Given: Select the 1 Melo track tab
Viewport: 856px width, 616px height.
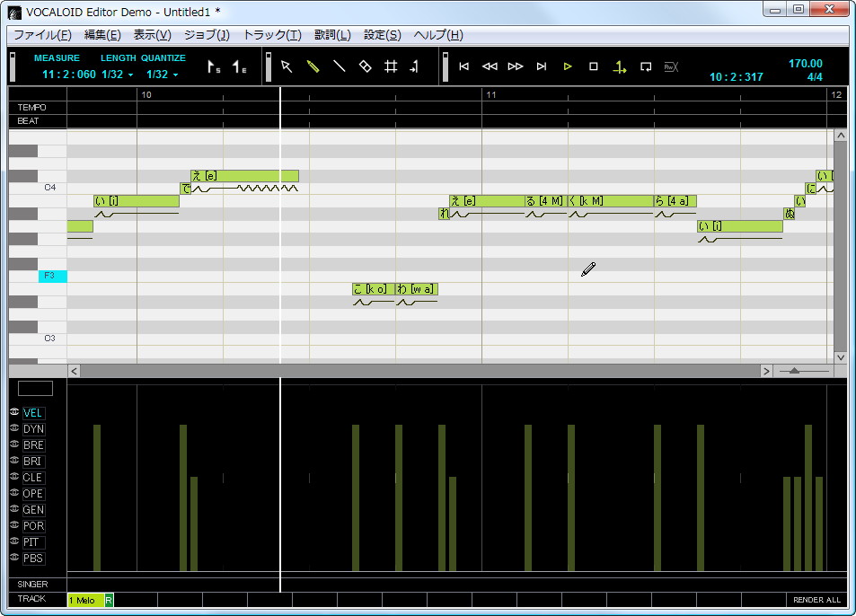Looking at the screenshot, I should point(85,600).
